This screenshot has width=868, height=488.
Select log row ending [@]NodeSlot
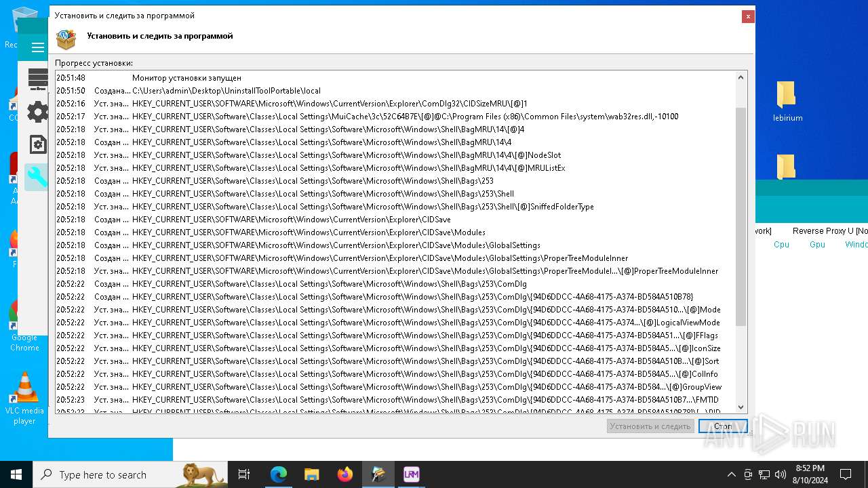pos(395,155)
